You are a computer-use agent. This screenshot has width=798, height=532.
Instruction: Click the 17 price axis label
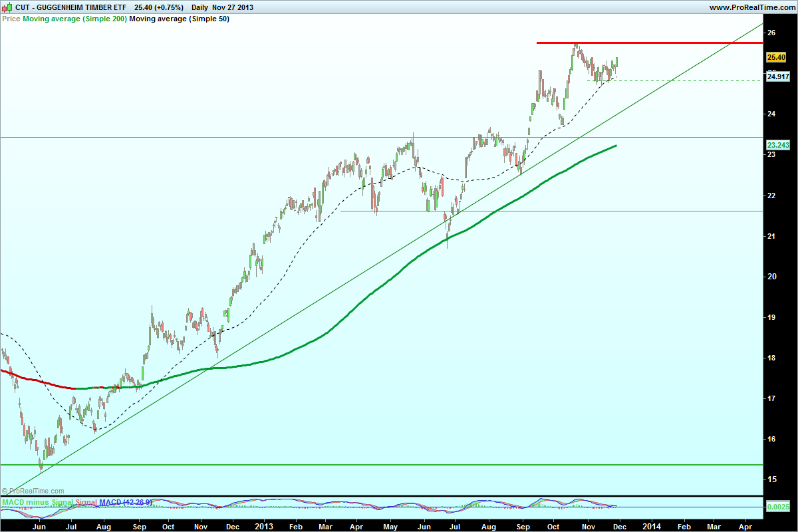click(770, 398)
